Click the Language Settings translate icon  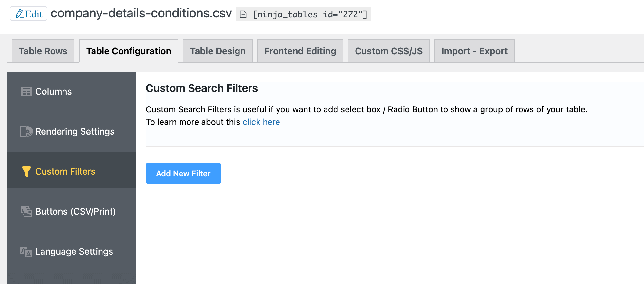coord(26,252)
